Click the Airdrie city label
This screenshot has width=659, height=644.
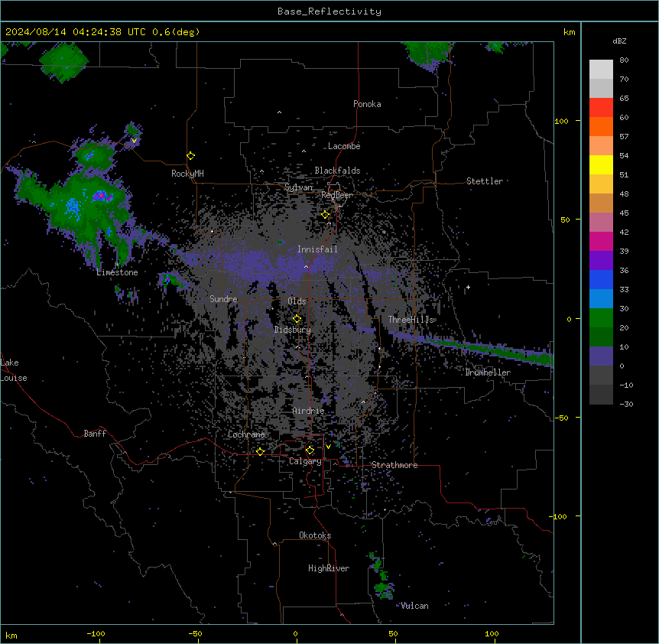(309, 411)
